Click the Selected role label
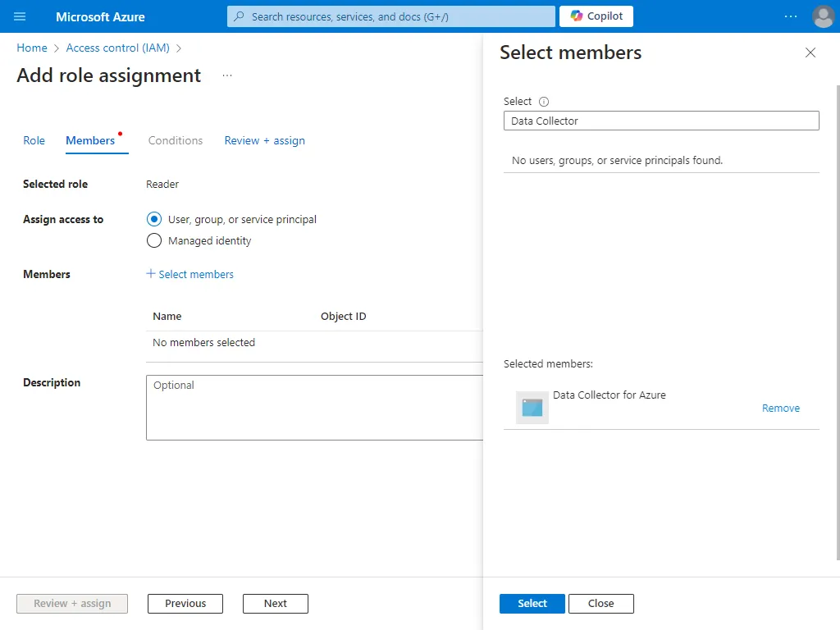Viewport: 840px width, 630px height. (x=55, y=185)
